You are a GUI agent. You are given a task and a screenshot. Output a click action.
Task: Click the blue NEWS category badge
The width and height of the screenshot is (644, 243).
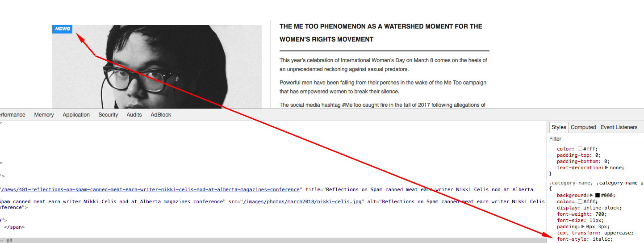click(63, 29)
